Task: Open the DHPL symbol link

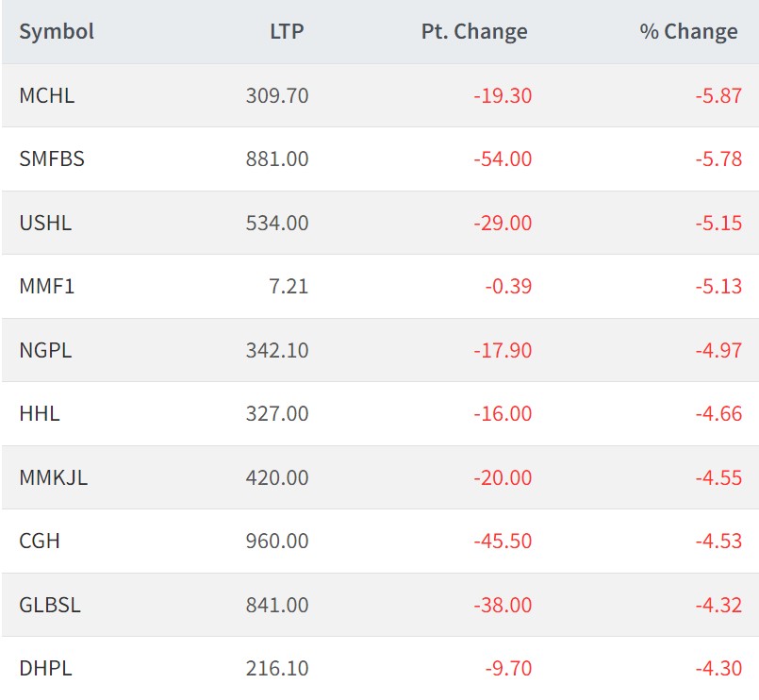Action: 45,668
